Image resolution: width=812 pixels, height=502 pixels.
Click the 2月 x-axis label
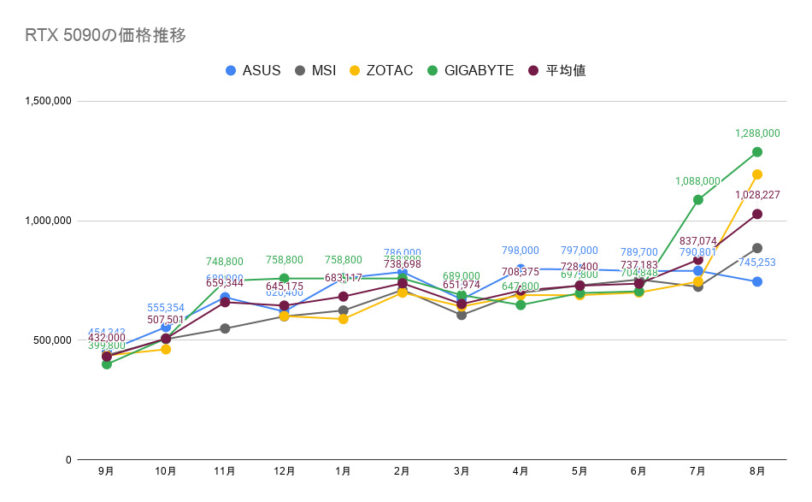pyautogui.click(x=402, y=471)
